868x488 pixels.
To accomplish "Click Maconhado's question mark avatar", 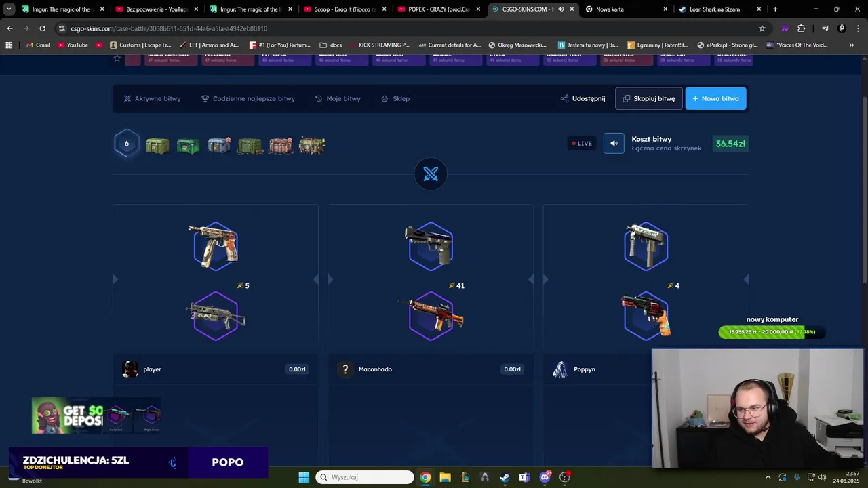I will [x=345, y=369].
